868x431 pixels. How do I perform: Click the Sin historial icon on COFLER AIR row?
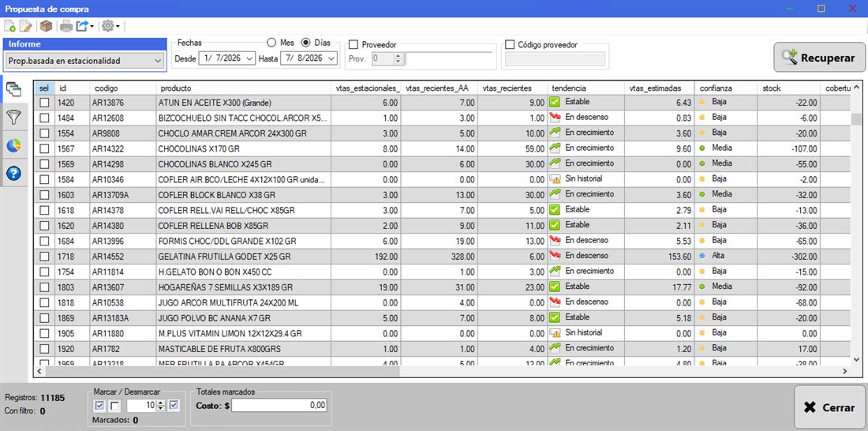point(555,179)
